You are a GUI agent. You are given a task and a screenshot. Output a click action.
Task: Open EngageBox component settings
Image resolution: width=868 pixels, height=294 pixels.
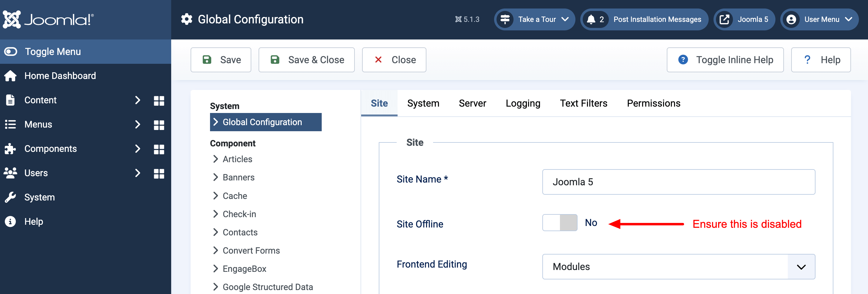tap(244, 269)
